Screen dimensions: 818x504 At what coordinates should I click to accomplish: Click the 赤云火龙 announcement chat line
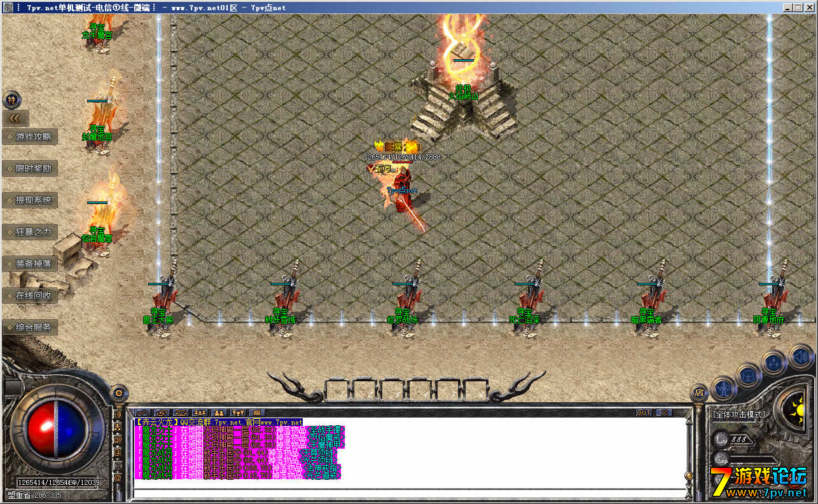click(219, 422)
